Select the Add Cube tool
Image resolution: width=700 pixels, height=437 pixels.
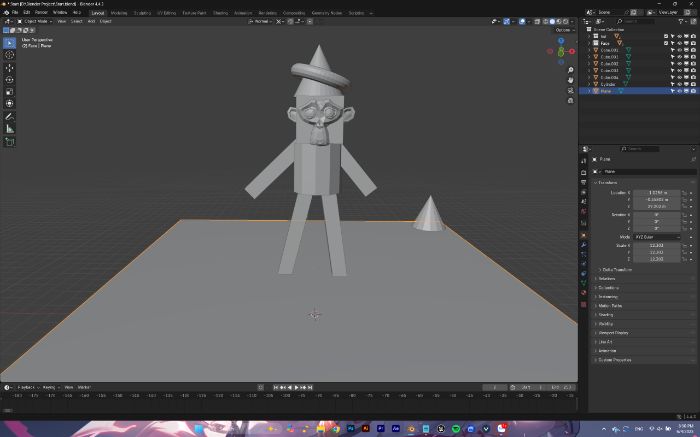tap(9, 142)
